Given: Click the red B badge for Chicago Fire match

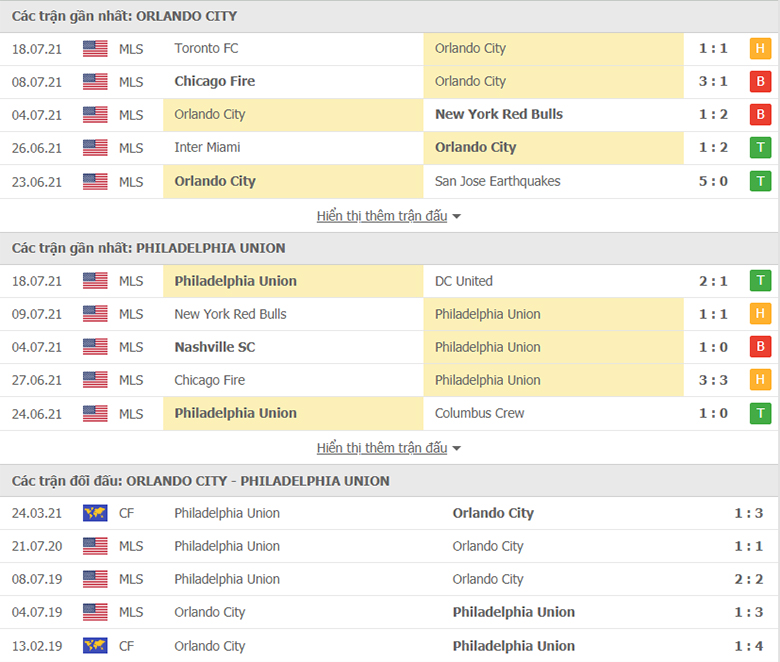Looking at the screenshot, I should click(760, 82).
